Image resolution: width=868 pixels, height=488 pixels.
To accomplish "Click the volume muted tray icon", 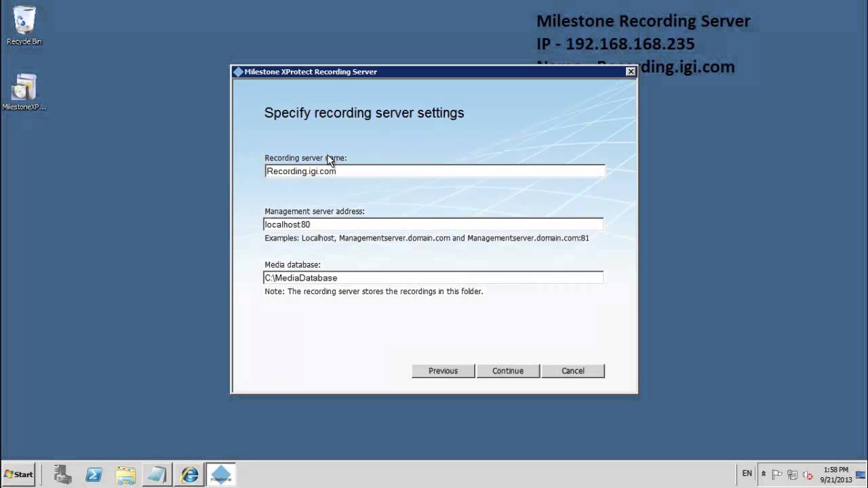I will click(x=807, y=474).
